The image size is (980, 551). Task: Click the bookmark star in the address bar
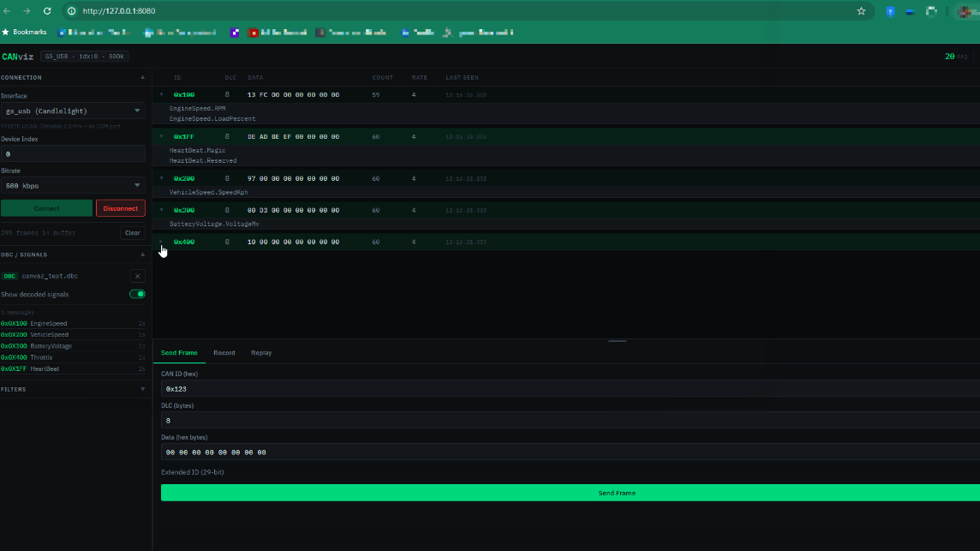tap(861, 11)
